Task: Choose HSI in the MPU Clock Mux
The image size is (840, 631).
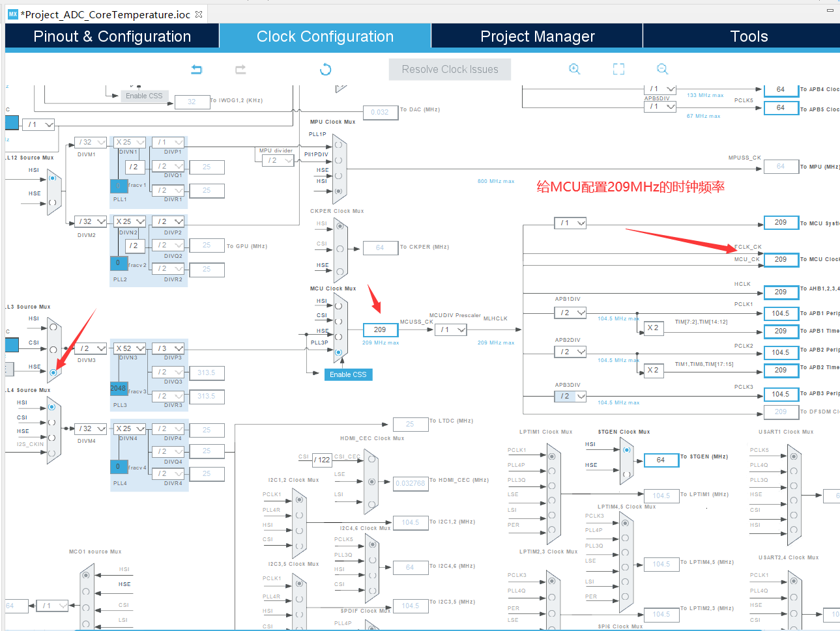Action: pos(338,191)
